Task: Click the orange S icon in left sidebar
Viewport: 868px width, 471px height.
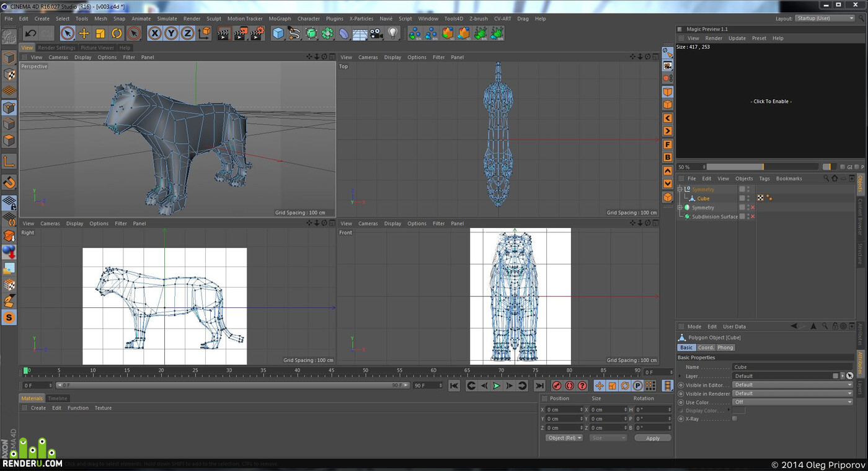Action: 9,317
